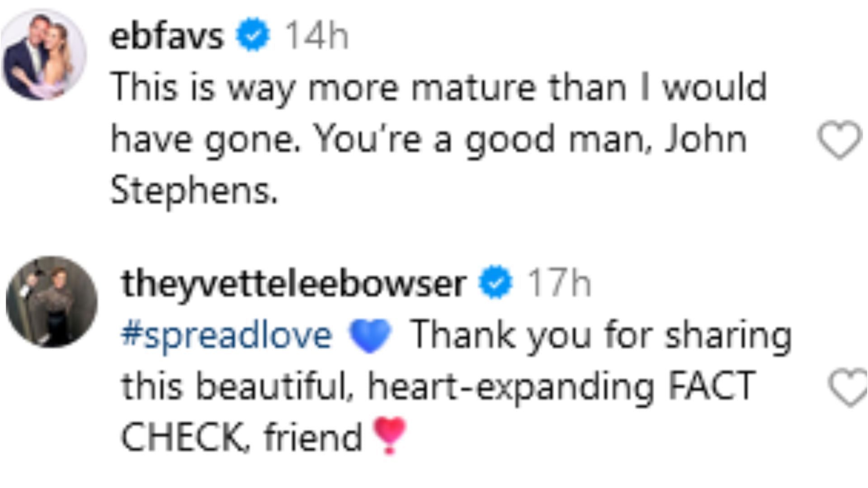868x488 pixels.
Task: Like theyvetteleebowser's comment with the heart icon
Action: [849, 388]
